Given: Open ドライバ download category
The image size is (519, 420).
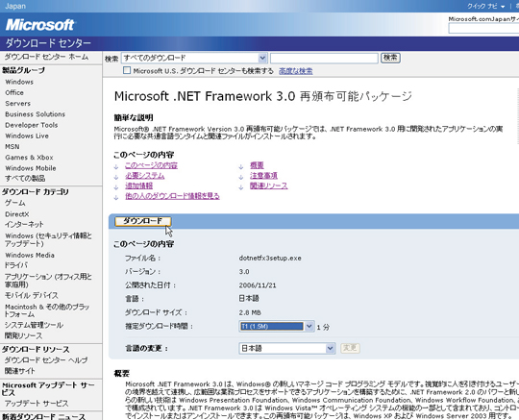Looking at the screenshot, I should pos(16,265).
